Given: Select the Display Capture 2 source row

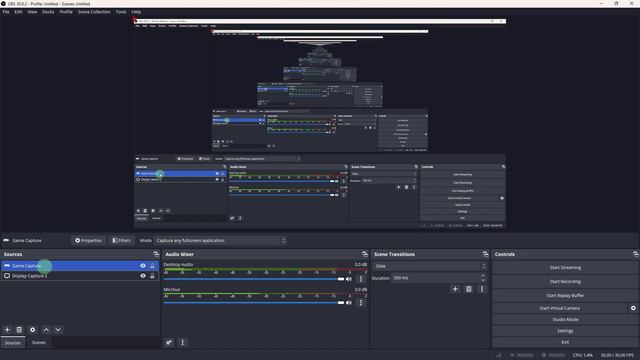Looking at the screenshot, I should point(80,276).
